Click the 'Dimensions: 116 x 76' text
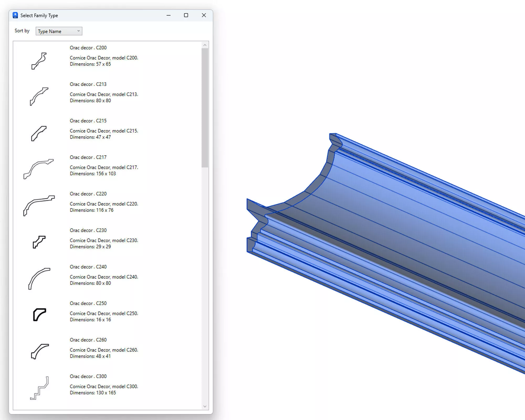The height and width of the screenshot is (420, 525). pos(92,210)
